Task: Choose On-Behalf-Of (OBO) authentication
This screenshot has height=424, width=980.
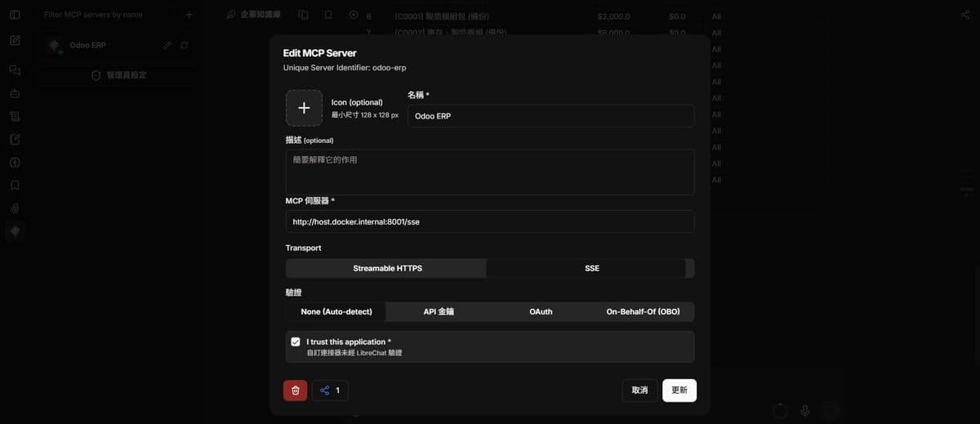Action: (643, 312)
